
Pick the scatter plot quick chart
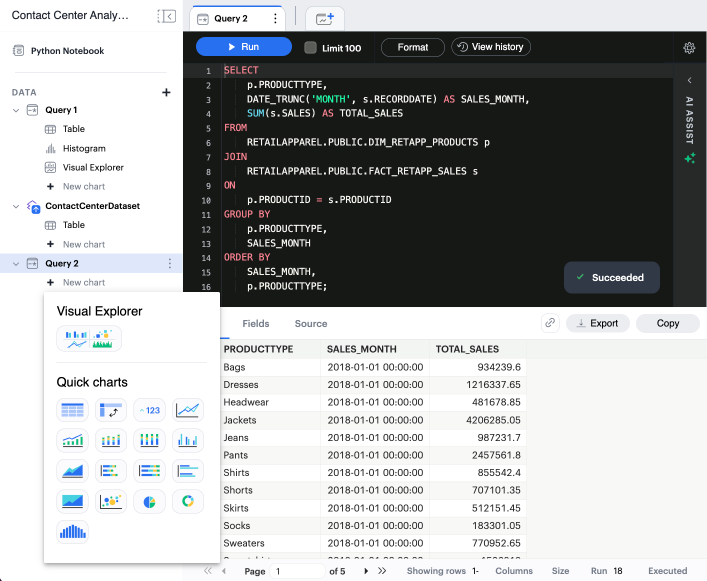[x=110, y=501]
